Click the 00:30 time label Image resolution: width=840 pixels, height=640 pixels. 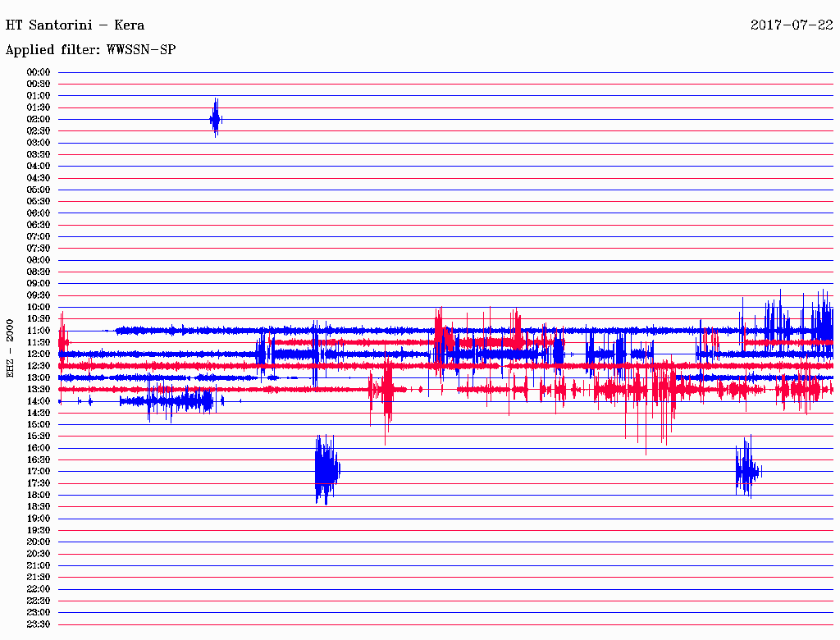39,84
